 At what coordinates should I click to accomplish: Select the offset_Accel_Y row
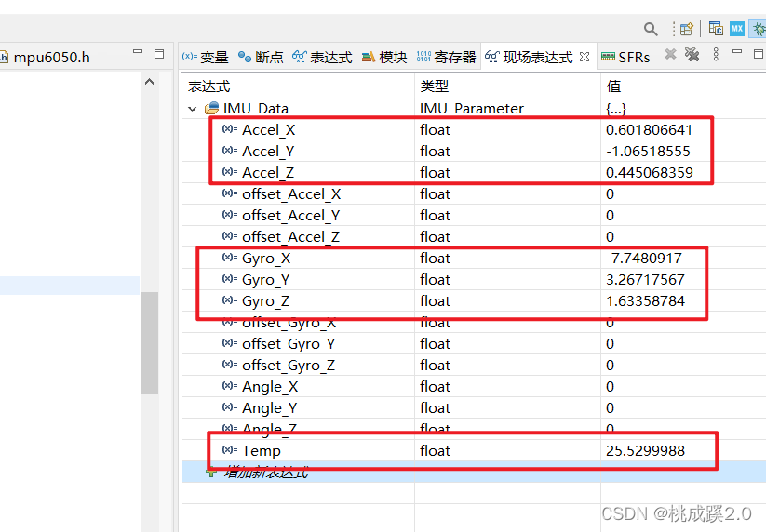point(474,215)
